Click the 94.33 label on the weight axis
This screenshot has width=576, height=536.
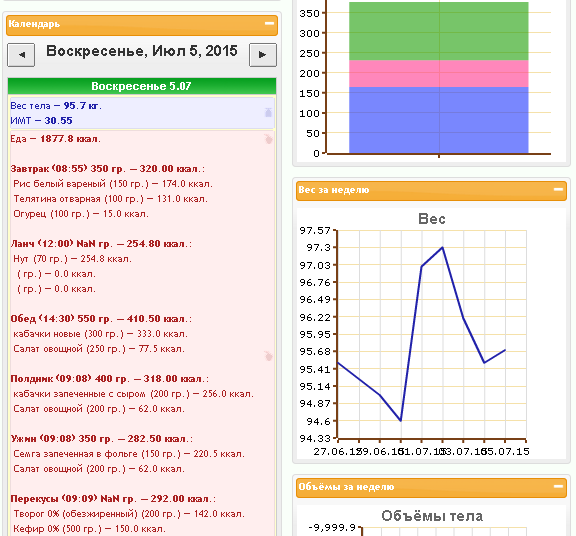coord(315,438)
